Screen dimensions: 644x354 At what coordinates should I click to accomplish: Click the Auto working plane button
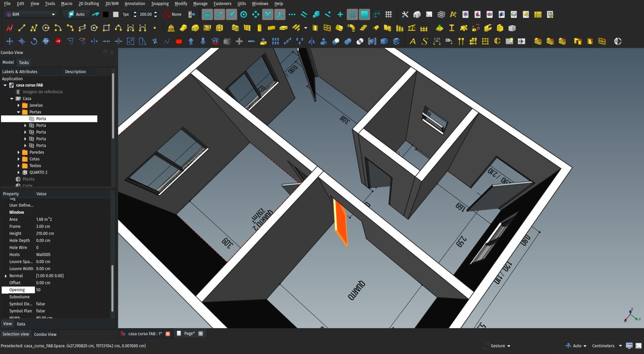(x=76, y=14)
